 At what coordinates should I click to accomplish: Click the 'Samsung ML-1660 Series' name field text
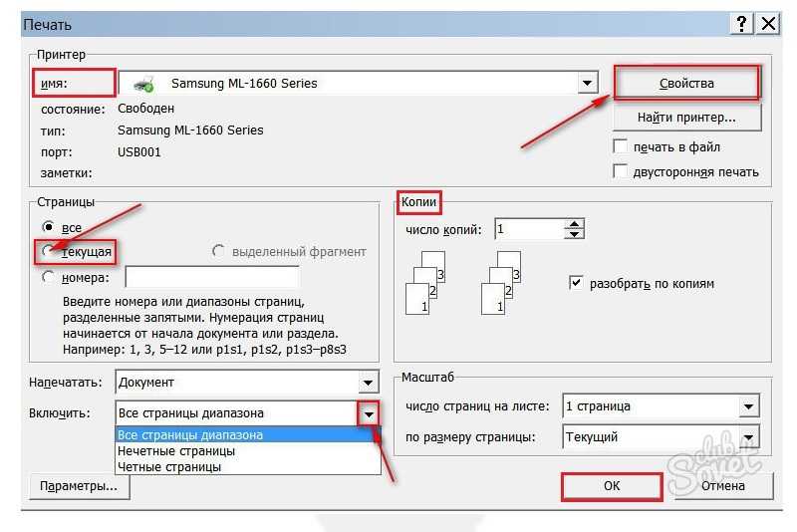244,84
